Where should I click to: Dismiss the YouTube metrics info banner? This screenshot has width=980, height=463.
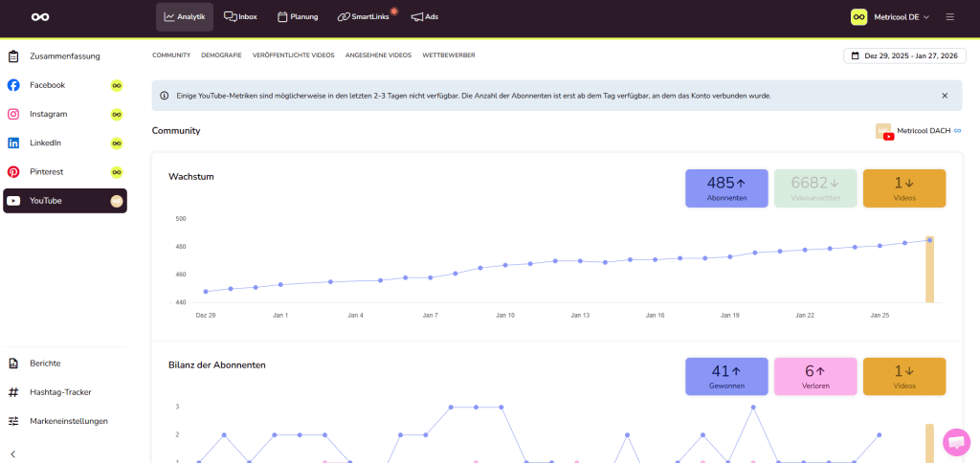[945, 96]
